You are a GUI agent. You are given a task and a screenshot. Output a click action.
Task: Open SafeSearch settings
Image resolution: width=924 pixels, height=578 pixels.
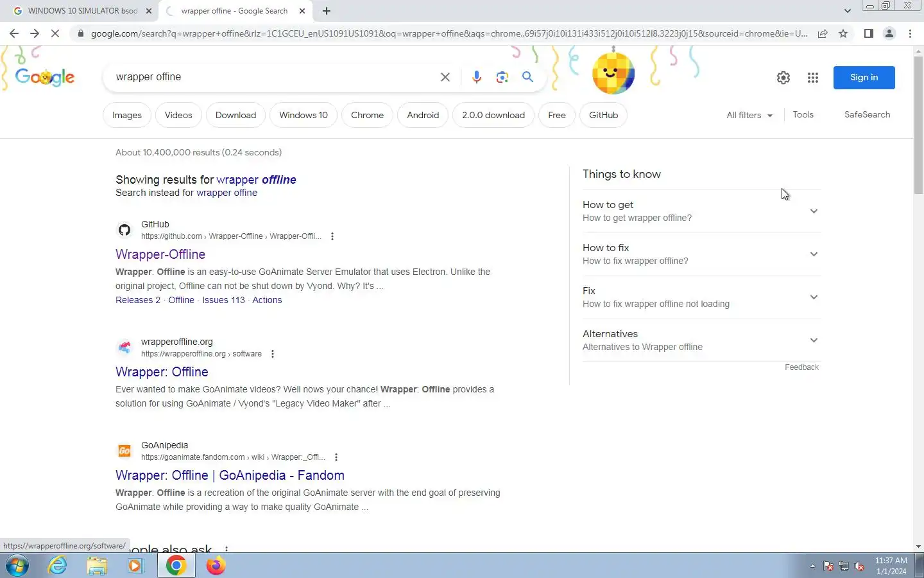click(x=867, y=114)
